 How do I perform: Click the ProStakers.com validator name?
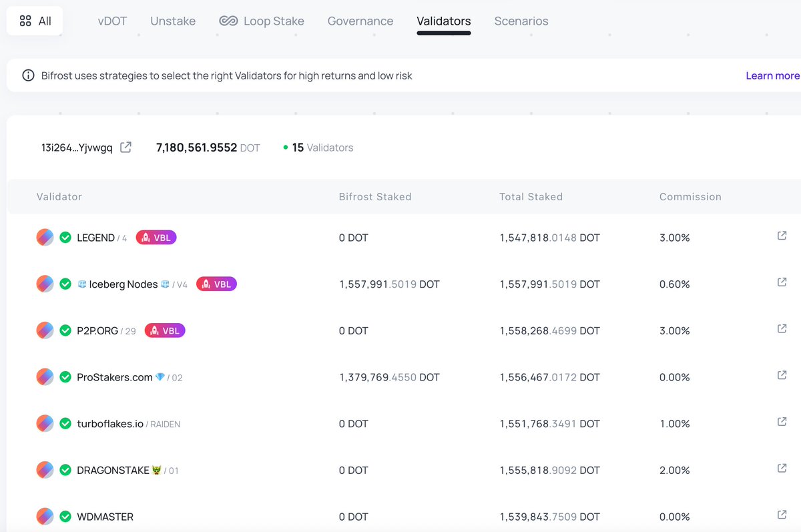(115, 377)
